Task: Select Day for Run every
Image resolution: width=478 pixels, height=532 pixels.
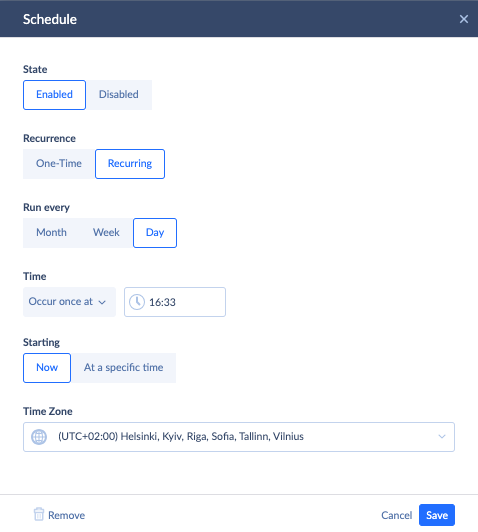Action: (155, 233)
